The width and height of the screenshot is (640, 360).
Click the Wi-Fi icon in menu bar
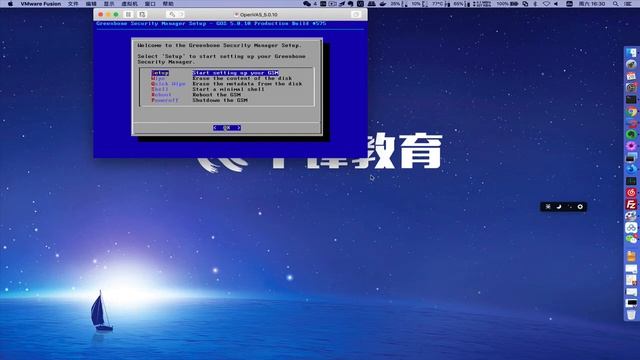(546, 4)
